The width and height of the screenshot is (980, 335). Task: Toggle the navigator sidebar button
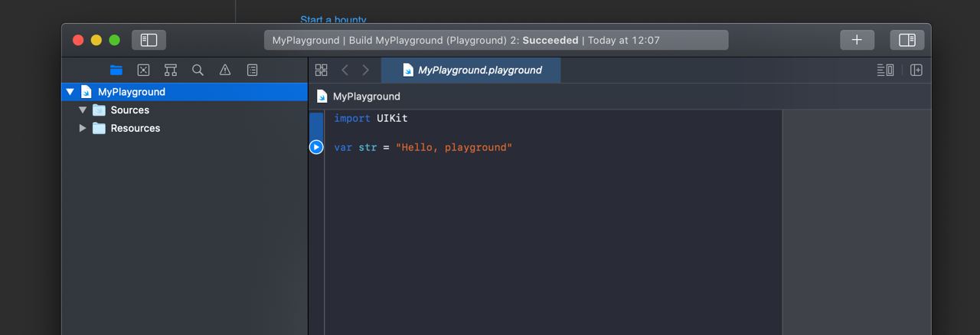coord(149,40)
